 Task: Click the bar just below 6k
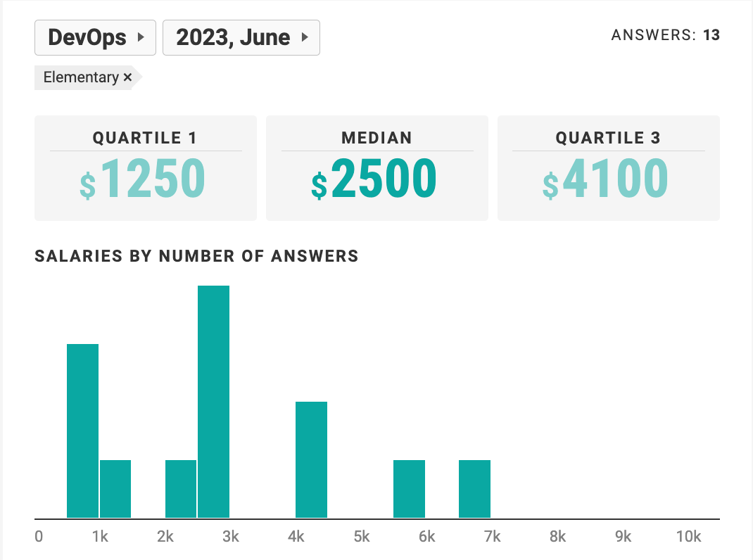pyautogui.click(x=409, y=489)
